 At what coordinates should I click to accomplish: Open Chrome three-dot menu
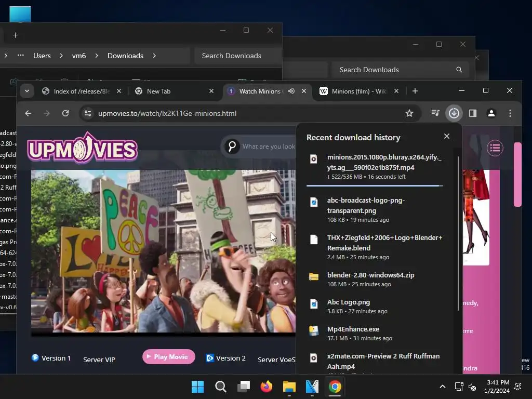tap(510, 113)
